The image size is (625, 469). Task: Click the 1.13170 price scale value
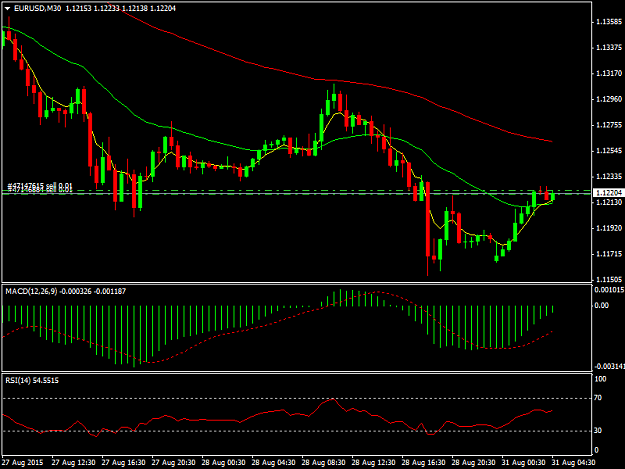(609, 73)
